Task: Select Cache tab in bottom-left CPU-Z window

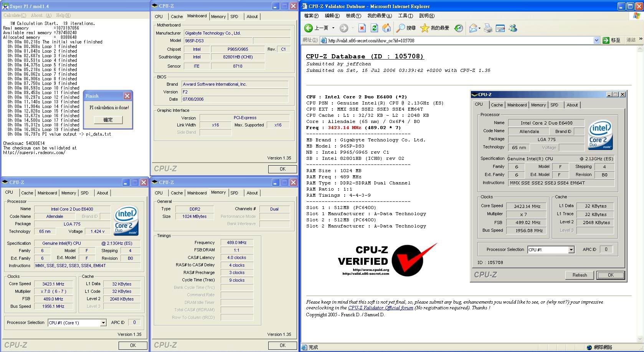Action: point(27,193)
